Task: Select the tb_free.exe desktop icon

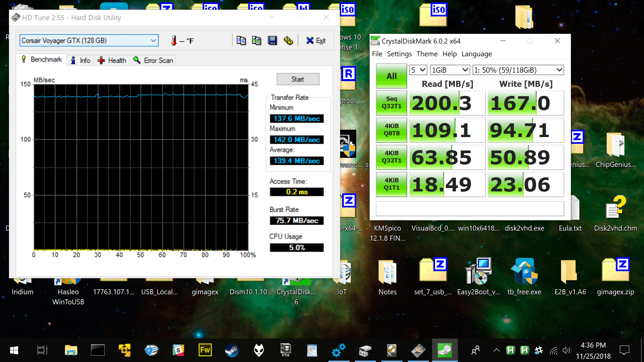Action: (x=524, y=277)
